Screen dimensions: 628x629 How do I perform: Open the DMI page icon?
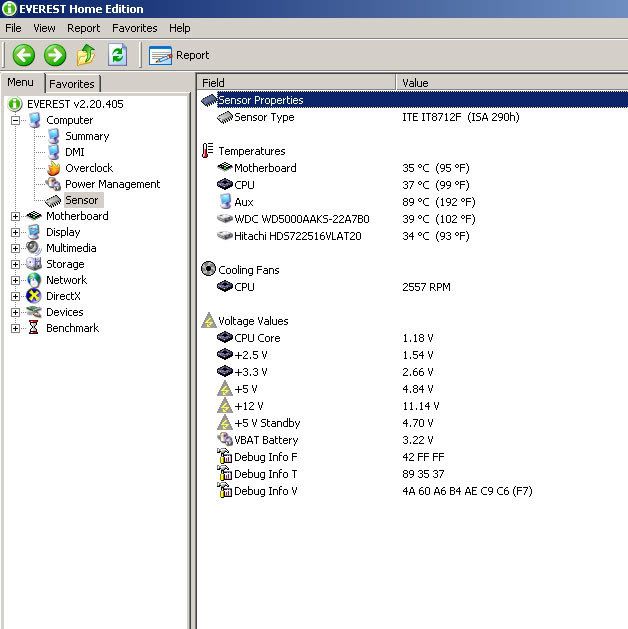(x=54, y=152)
